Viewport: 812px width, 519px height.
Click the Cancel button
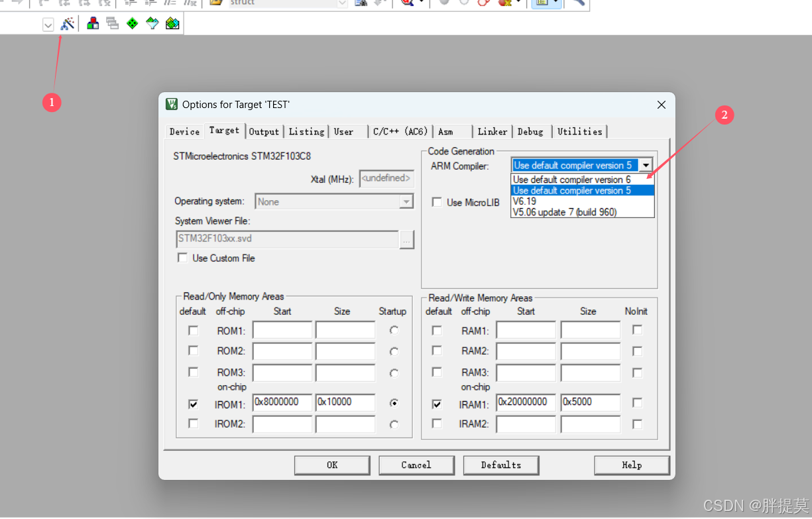point(416,465)
